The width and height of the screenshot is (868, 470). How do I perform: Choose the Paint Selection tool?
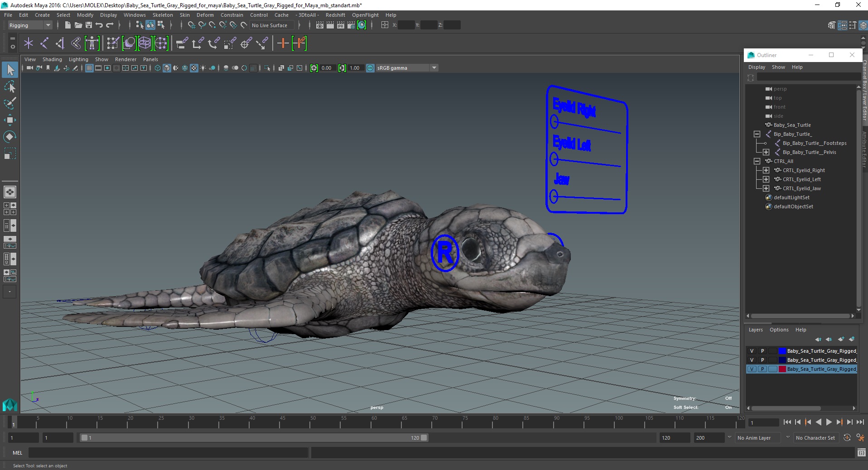pos(10,103)
